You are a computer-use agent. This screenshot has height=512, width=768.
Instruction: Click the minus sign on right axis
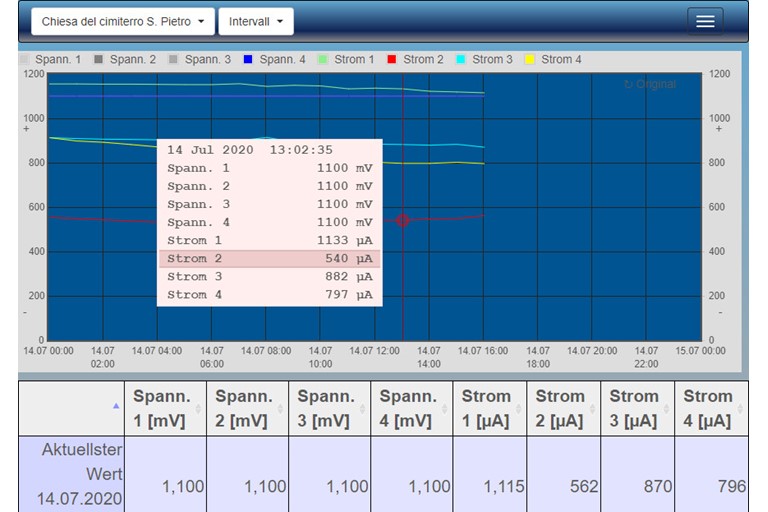[x=720, y=312]
